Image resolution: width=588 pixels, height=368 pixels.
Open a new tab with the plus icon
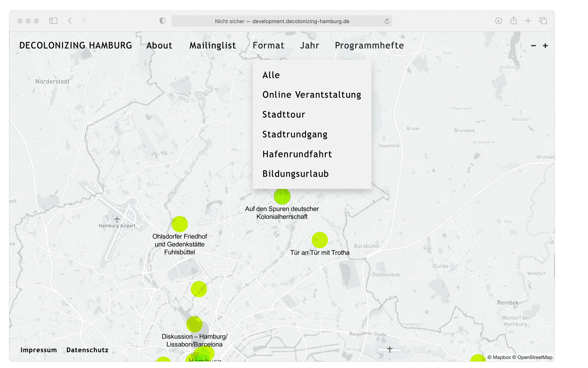pos(528,21)
